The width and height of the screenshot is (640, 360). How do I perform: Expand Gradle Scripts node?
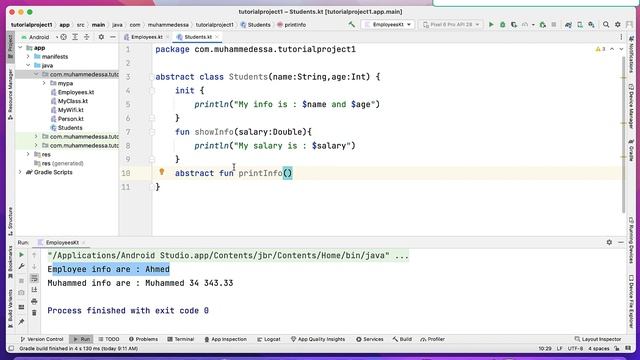click(x=20, y=172)
